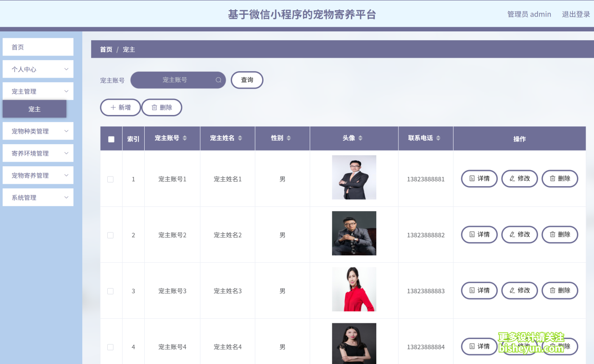Open the 首页 breadcrumb link
Viewport: 594px width, 364px height.
pyautogui.click(x=106, y=49)
